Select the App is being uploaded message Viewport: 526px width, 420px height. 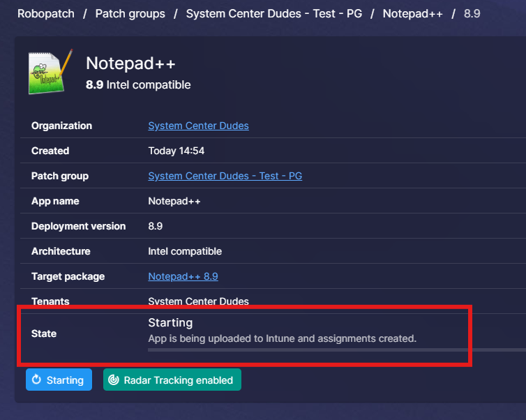coord(282,338)
